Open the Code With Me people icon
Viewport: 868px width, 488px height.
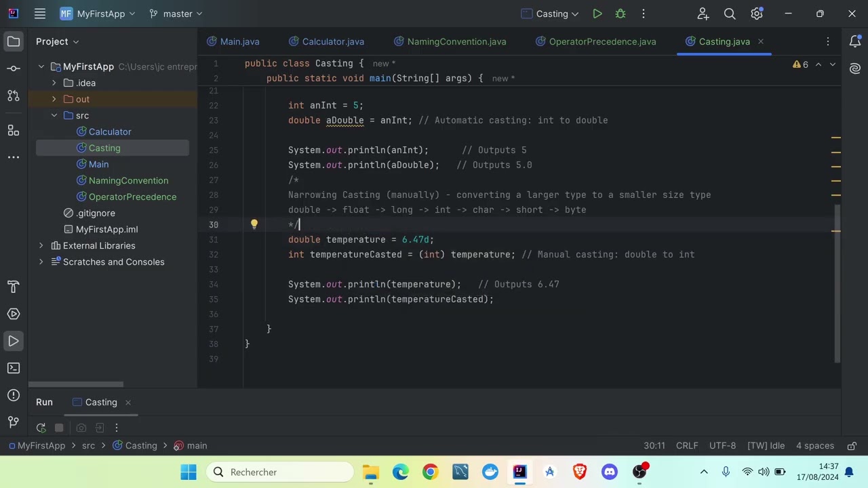(703, 14)
